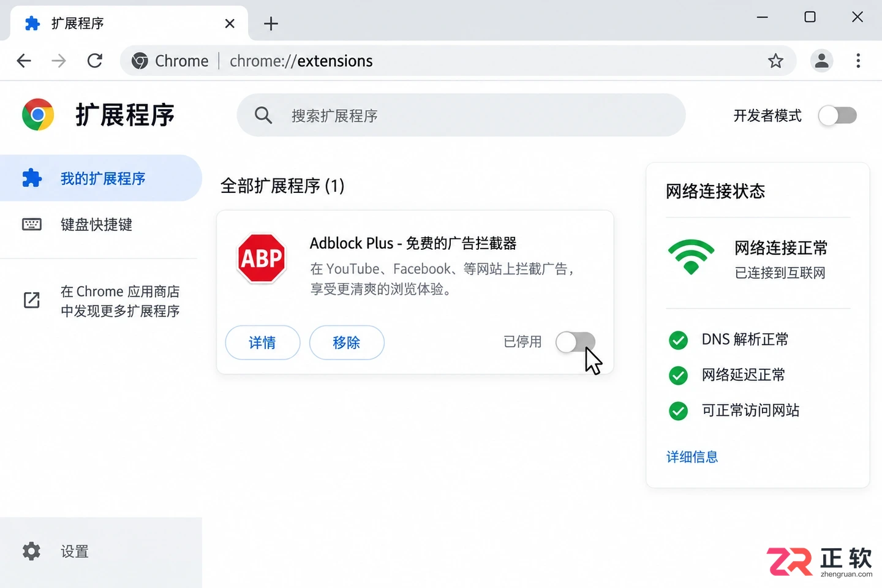This screenshot has height=588, width=882.
Task: Click the green Wi-Fi status icon
Action: [691, 257]
